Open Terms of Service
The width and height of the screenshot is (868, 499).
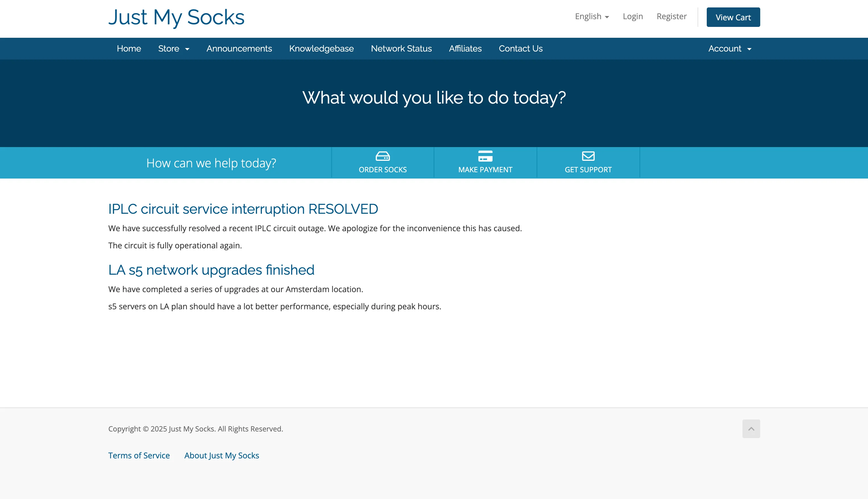pyautogui.click(x=139, y=455)
